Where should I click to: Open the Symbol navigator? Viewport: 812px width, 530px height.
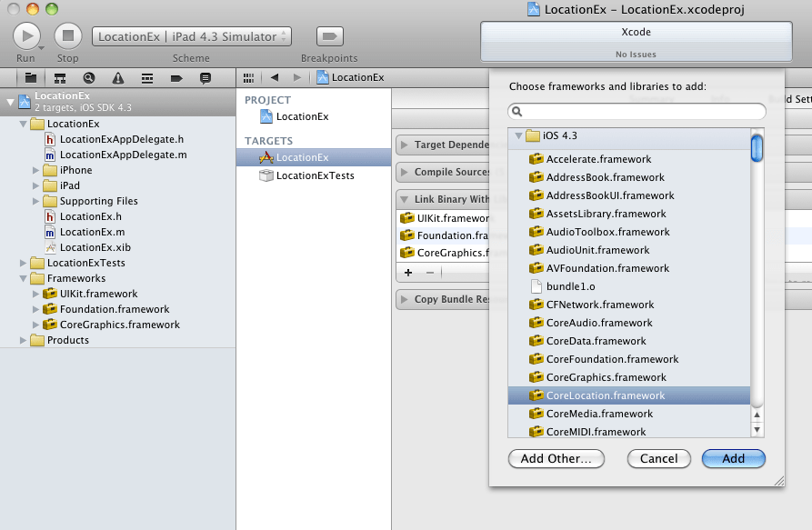coord(59,77)
